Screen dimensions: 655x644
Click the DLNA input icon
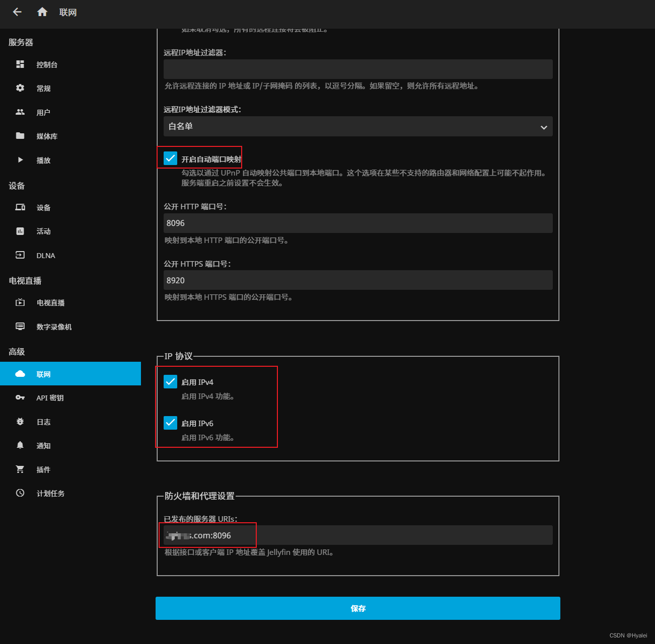point(20,255)
